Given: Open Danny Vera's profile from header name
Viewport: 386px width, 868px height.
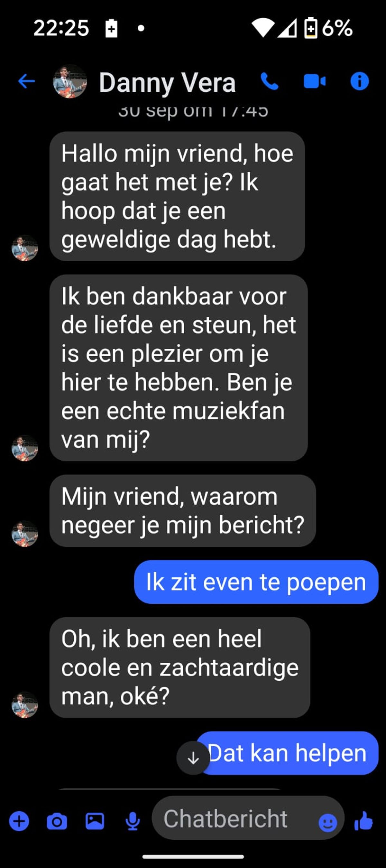Looking at the screenshot, I should point(167,82).
